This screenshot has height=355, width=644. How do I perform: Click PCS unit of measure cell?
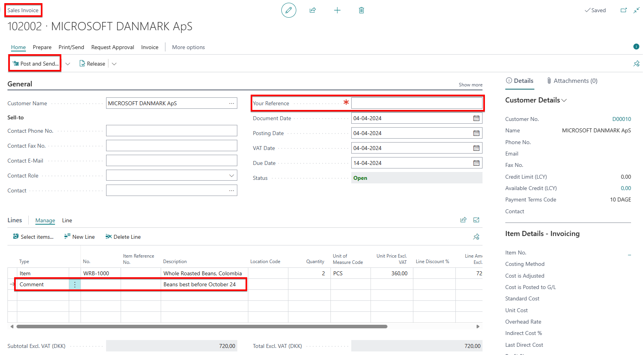click(350, 273)
